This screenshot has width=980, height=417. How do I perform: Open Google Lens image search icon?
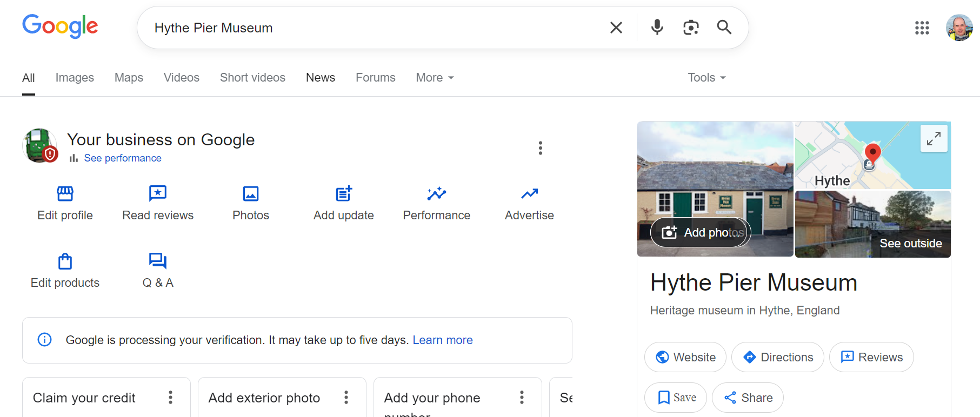click(691, 28)
